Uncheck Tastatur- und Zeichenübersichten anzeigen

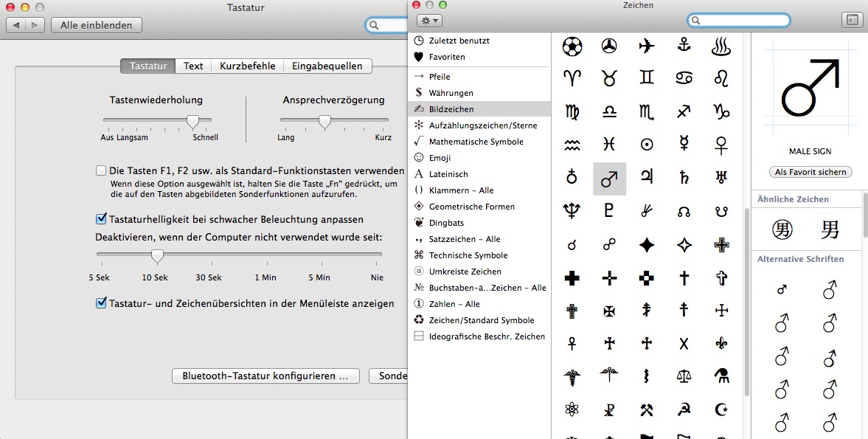(x=100, y=303)
